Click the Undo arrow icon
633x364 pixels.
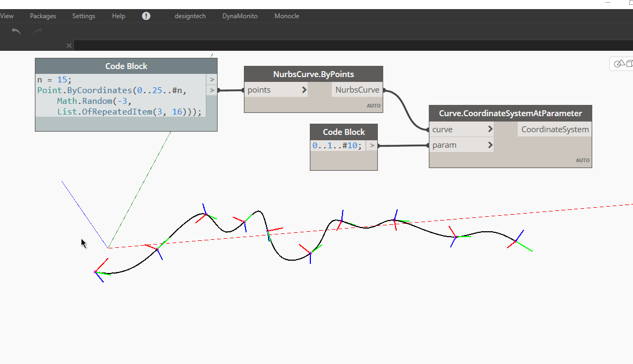(16, 31)
